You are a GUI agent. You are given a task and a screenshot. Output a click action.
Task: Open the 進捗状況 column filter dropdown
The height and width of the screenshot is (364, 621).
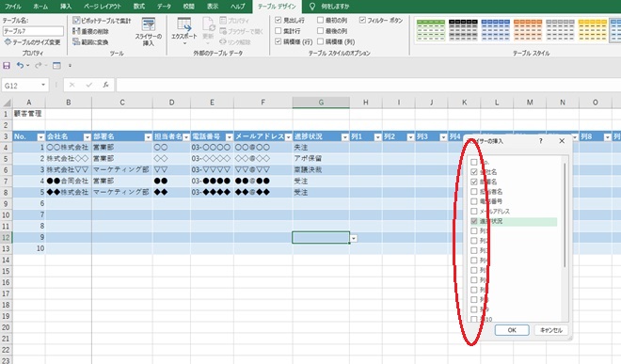[344, 137]
